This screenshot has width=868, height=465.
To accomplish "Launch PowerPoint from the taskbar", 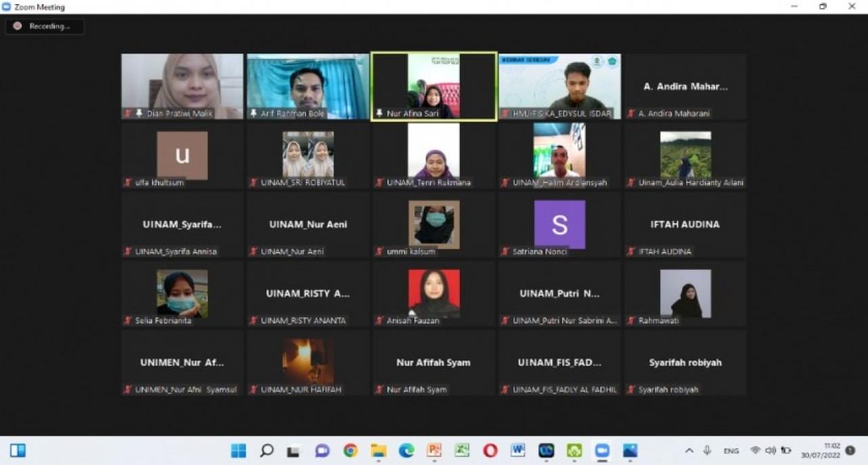I will (435, 450).
